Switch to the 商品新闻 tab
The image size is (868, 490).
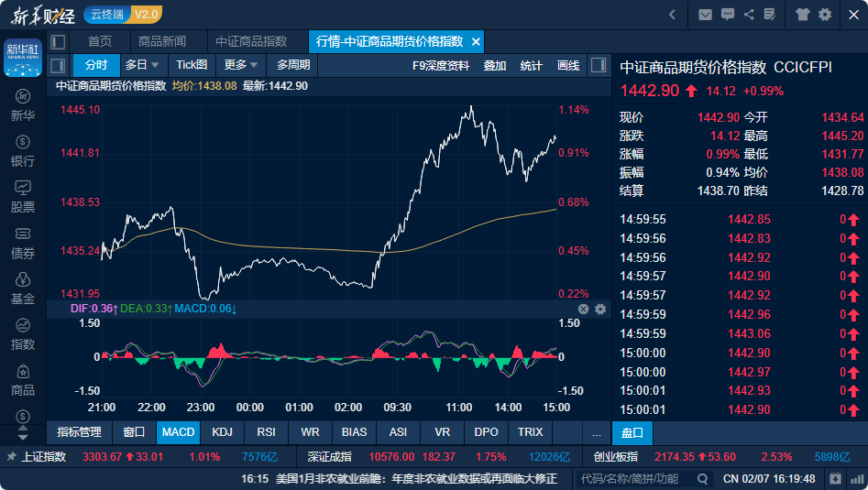click(x=161, y=41)
